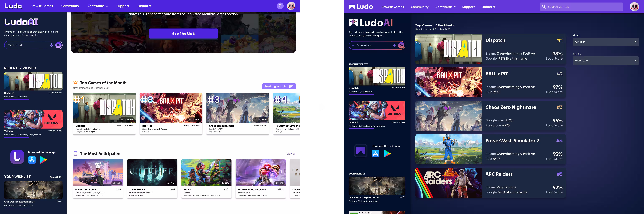644x214 pixels.
Task: Click the App Store download icon
Action: [x=32, y=160]
